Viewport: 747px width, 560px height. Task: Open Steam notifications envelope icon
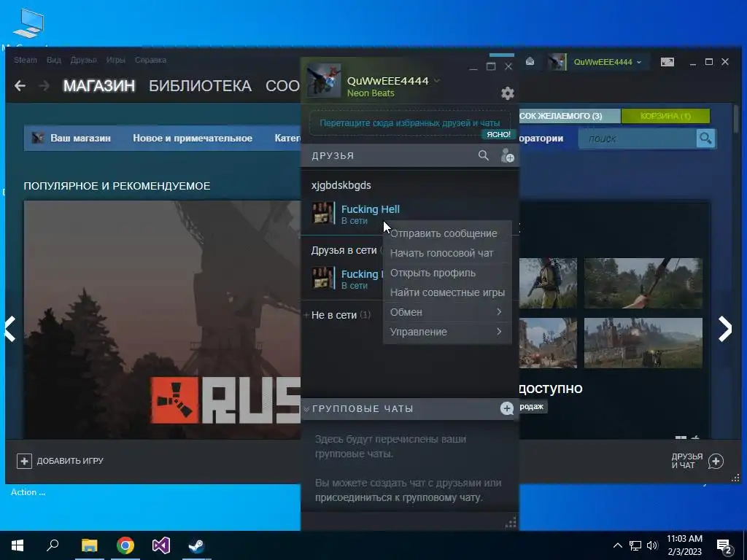[530, 61]
